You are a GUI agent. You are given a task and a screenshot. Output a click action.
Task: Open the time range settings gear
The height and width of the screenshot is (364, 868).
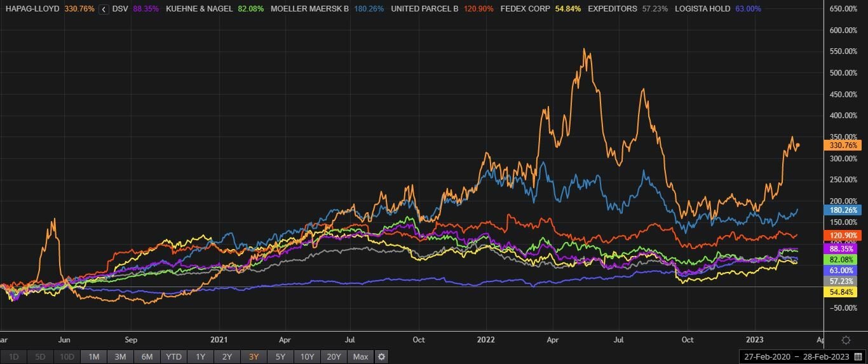coord(381,357)
